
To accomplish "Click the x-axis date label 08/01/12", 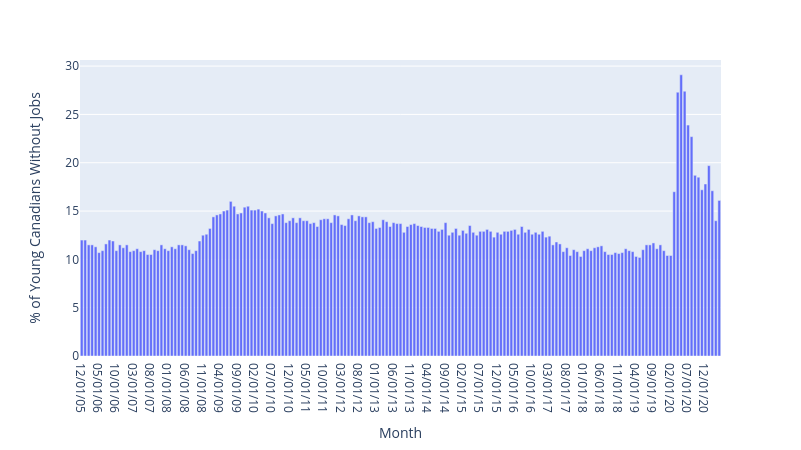I will tap(358, 388).
